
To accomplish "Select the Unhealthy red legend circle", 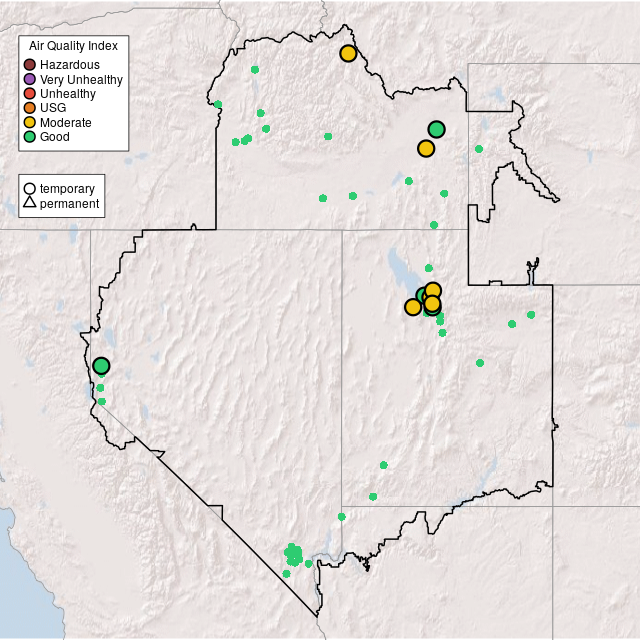I will pos(30,94).
